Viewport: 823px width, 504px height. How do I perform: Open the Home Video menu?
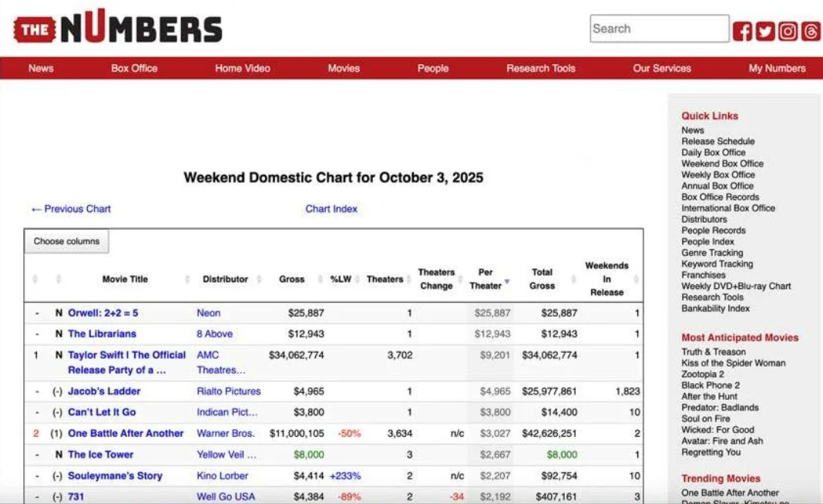[243, 69]
